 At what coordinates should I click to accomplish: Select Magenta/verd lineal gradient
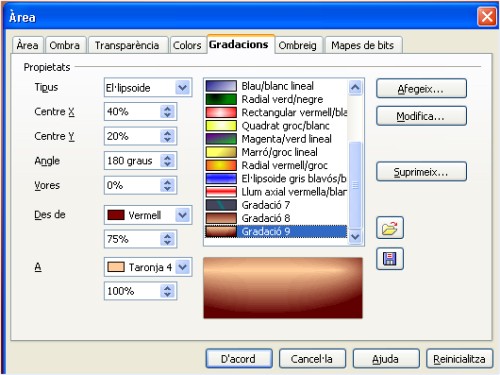276,139
